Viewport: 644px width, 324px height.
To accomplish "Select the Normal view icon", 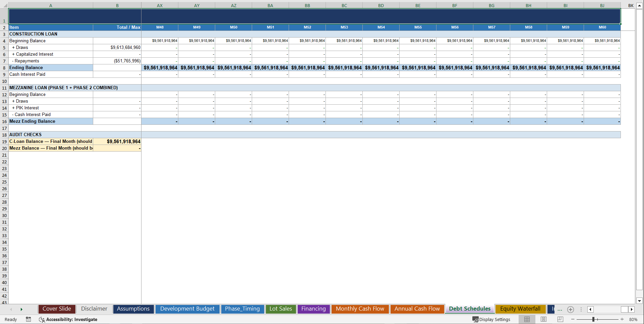I will pyautogui.click(x=527, y=319).
